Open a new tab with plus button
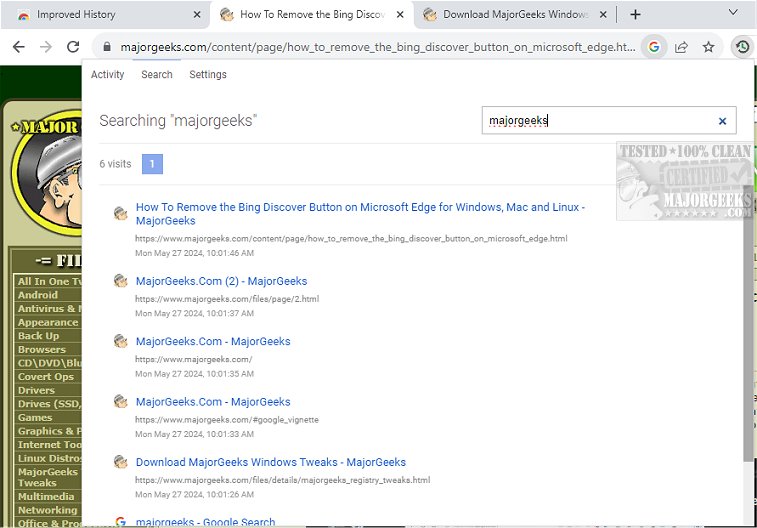This screenshot has width=757, height=528. click(635, 14)
